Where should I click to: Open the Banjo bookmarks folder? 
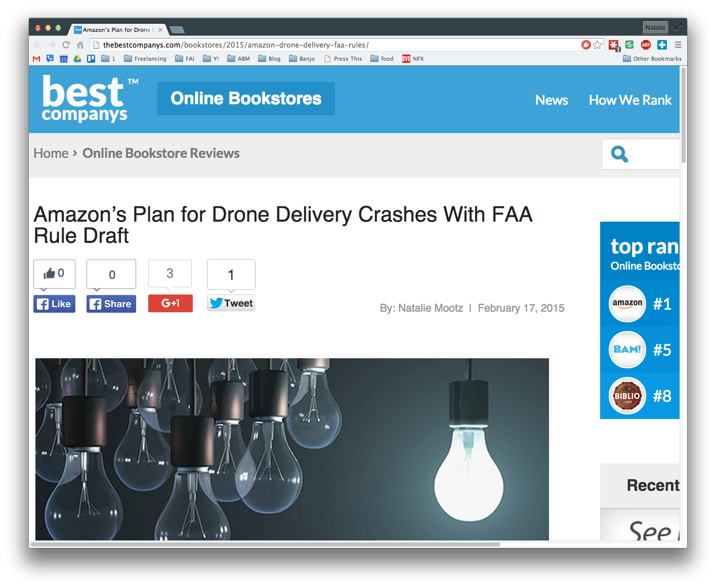[x=302, y=59]
